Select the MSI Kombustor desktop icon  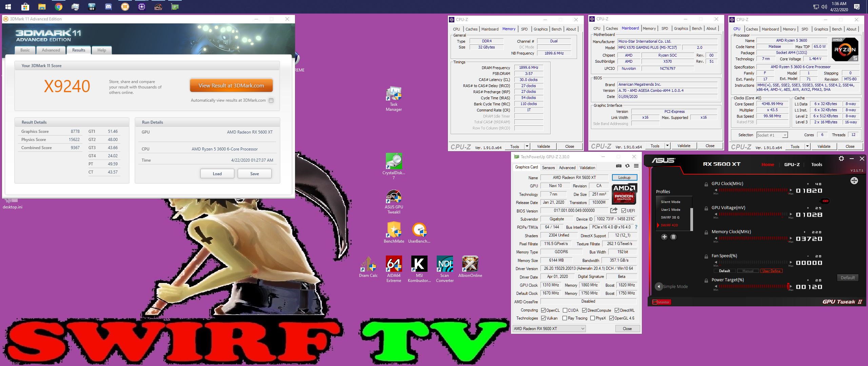419,269
